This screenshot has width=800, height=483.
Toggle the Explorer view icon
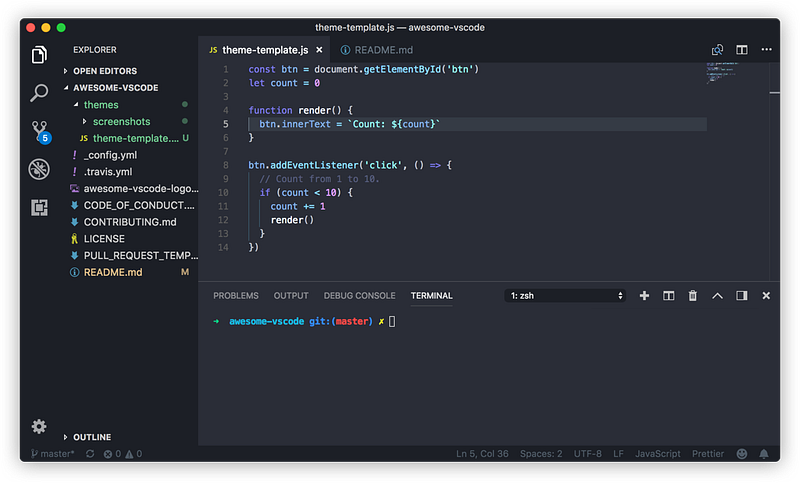click(39, 55)
